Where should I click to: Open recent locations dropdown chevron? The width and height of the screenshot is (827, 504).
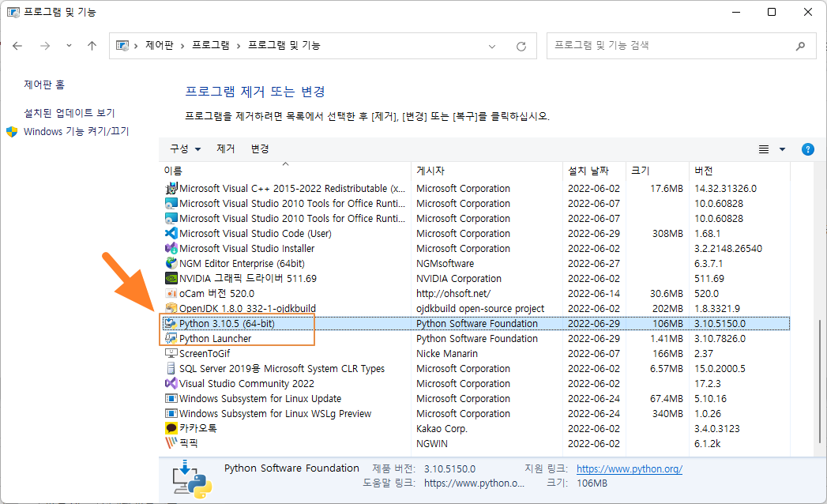click(69, 46)
